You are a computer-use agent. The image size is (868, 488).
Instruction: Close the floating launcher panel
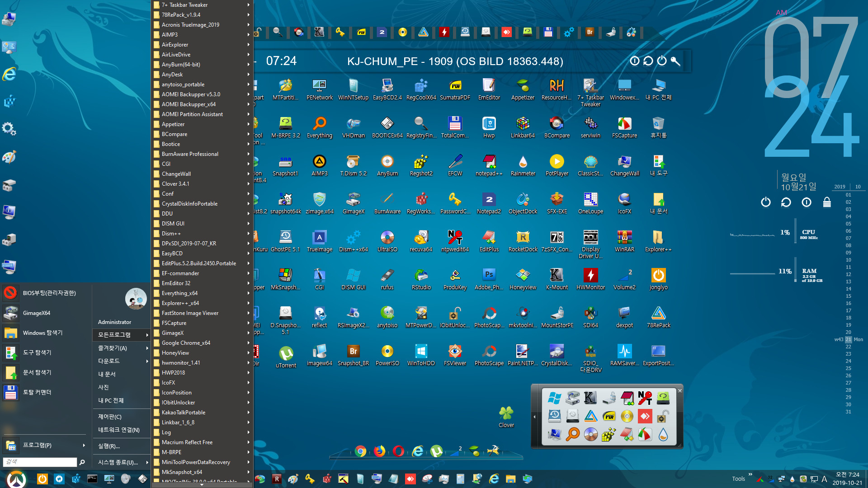[x=679, y=390]
